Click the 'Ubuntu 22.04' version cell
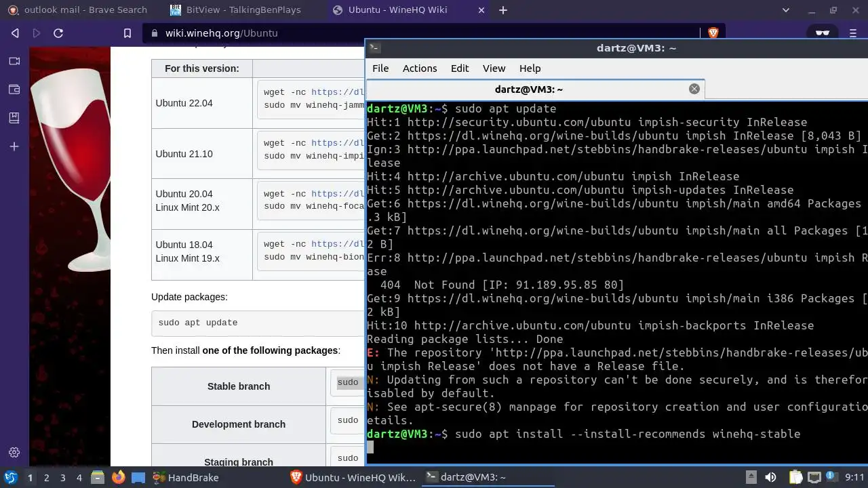The width and height of the screenshot is (868, 488). click(202, 103)
